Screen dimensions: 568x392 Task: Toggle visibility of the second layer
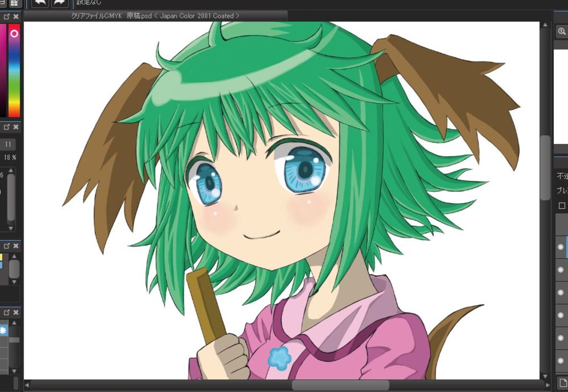coord(561,270)
